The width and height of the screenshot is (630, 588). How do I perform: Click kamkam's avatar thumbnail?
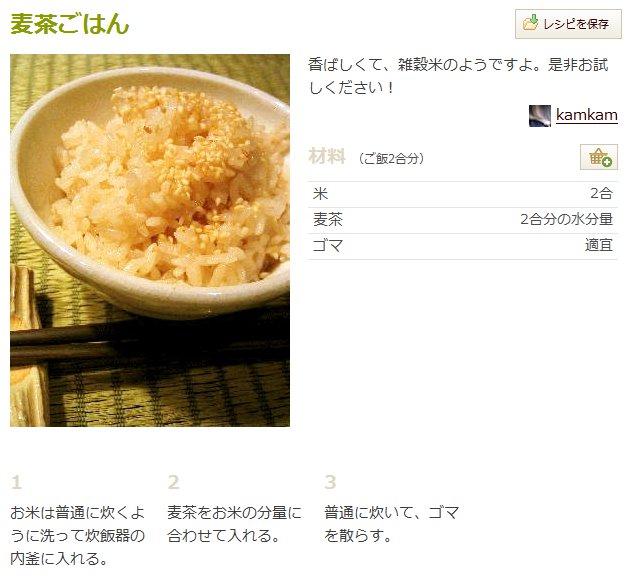click(540, 116)
